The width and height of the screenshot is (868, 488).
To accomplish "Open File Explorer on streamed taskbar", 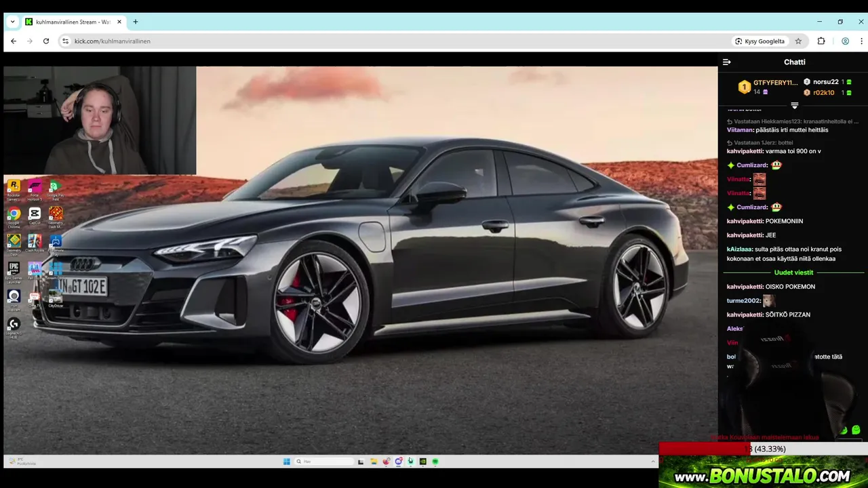I will pos(374,462).
